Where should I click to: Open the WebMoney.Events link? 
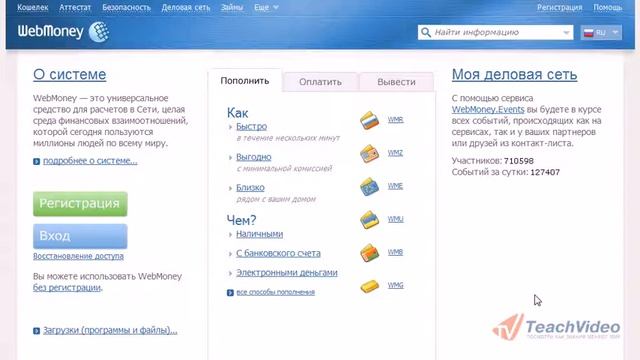(x=488, y=109)
